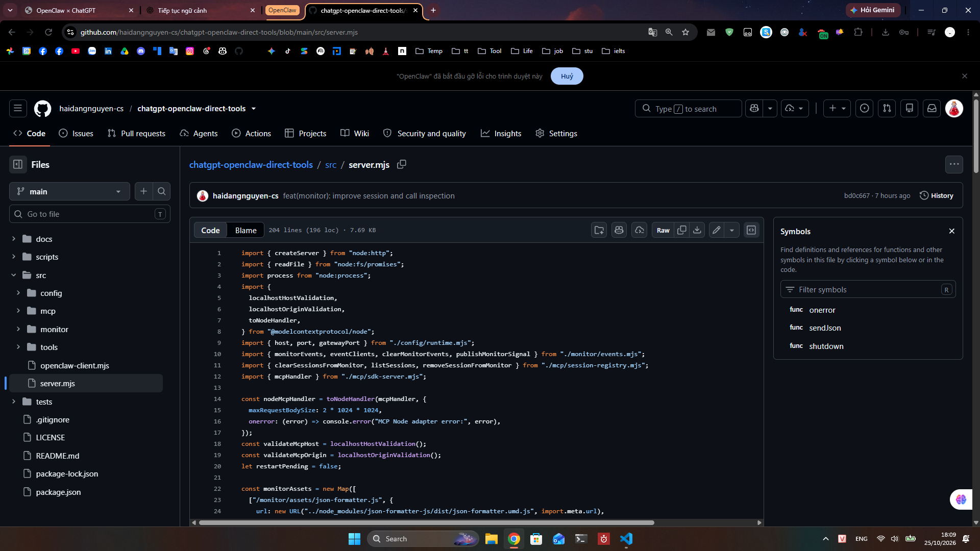980x551 pixels.
Task: Open the Pull requests tab
Action: [136, 133]
